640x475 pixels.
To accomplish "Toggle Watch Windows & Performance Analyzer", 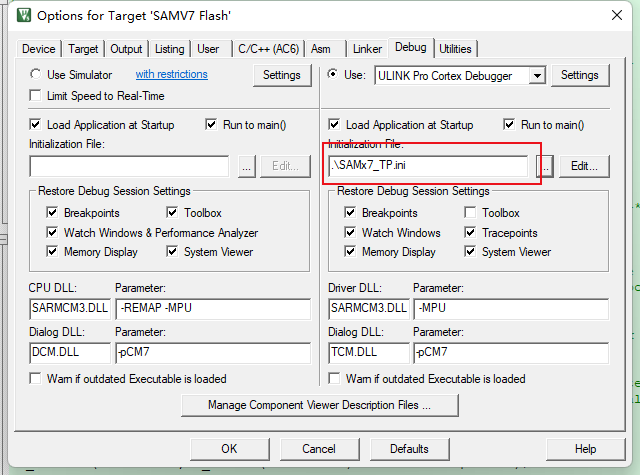I will 53,233.
